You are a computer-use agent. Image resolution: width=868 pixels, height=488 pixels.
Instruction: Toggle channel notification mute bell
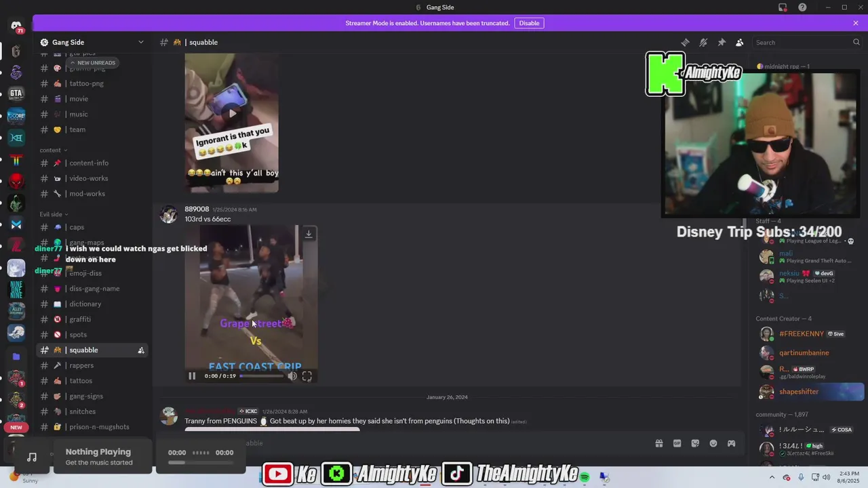[703, 42]
